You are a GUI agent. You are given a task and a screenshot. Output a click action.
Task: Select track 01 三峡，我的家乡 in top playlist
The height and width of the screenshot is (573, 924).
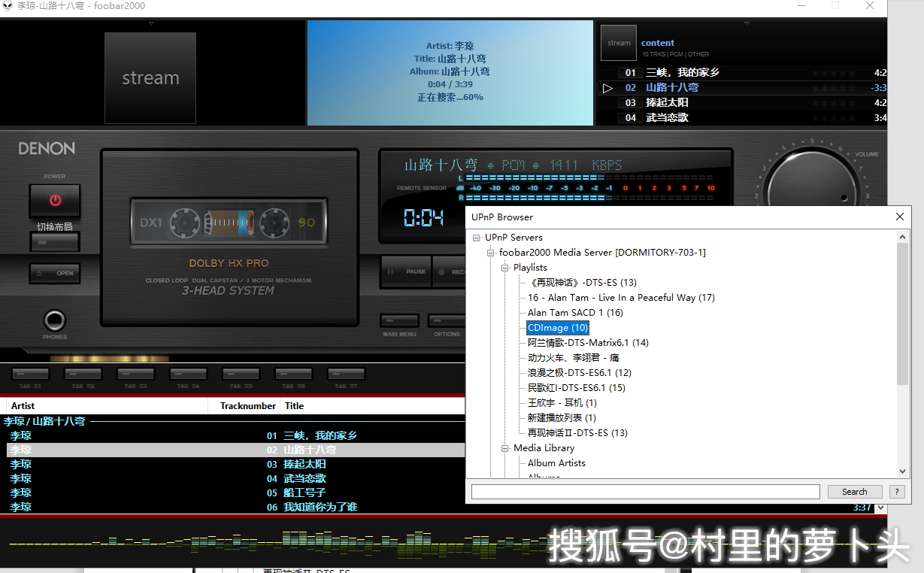pyautogui.click(x=742, y=73)
